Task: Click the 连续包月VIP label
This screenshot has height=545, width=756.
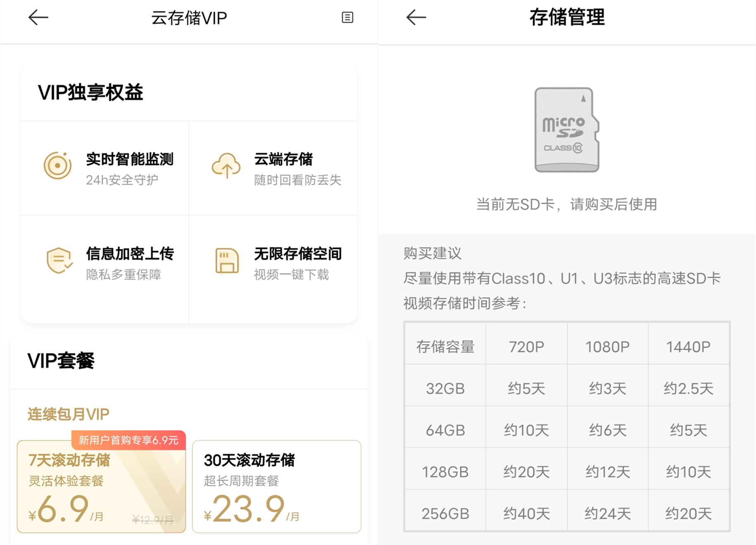Action: point(67,414)
